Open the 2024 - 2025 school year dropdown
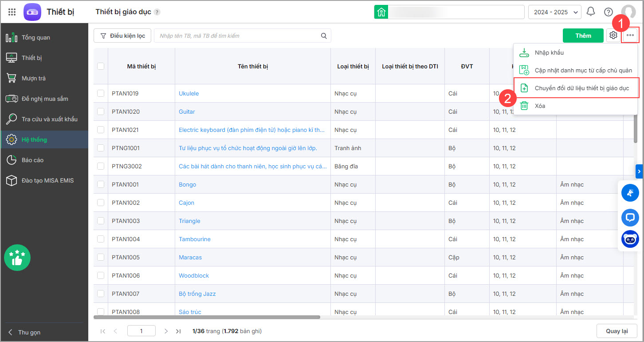Image resolution: width=644 pixels, height=342 pixels. click(x=554, y=12)
